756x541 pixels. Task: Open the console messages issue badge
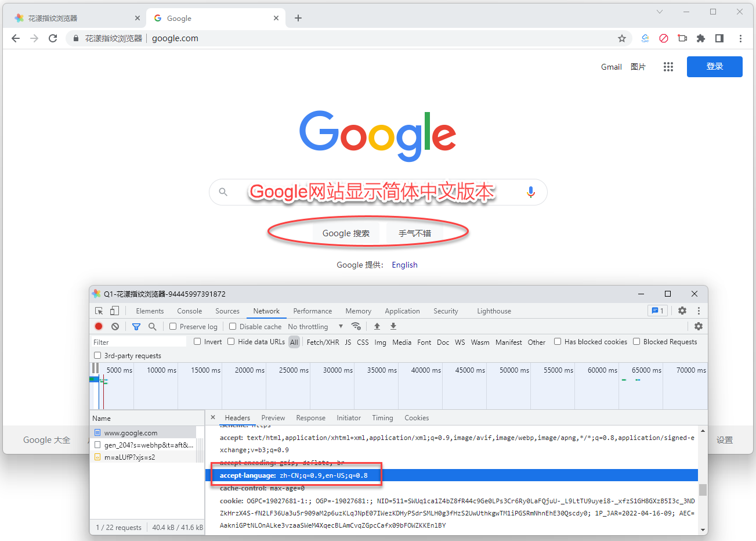pos(658,311)
